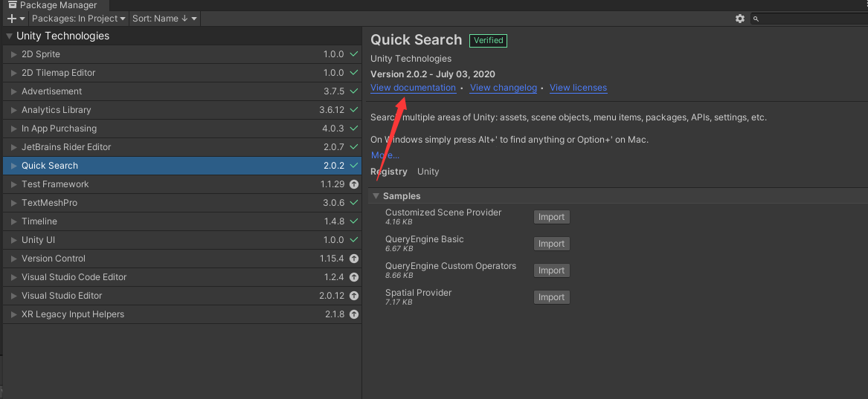The image size is (868, 399).
Task: Click the Quick Search heading title
Action: (417, 40)
